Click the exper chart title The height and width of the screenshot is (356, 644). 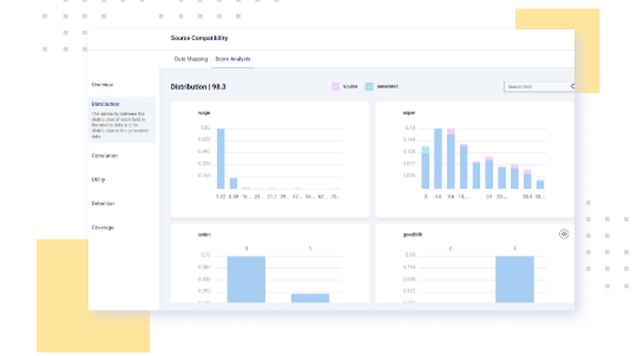pos(409,113)
